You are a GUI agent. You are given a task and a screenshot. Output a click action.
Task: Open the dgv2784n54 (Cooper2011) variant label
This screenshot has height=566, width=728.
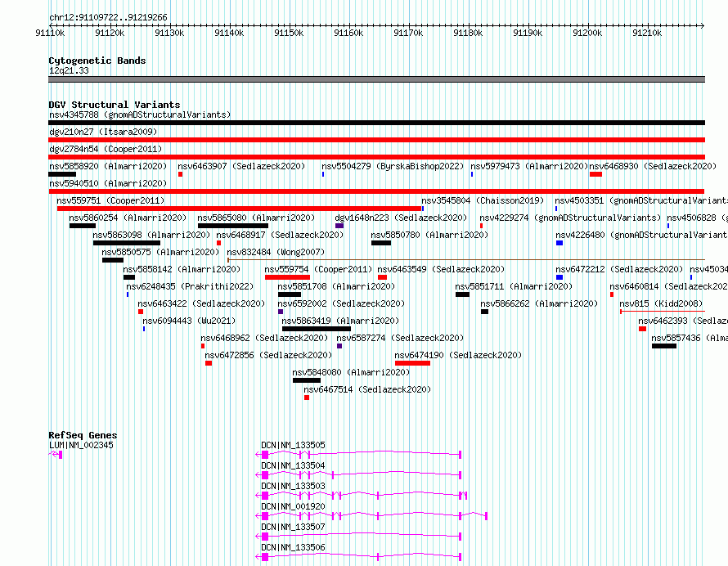[106, 149]
